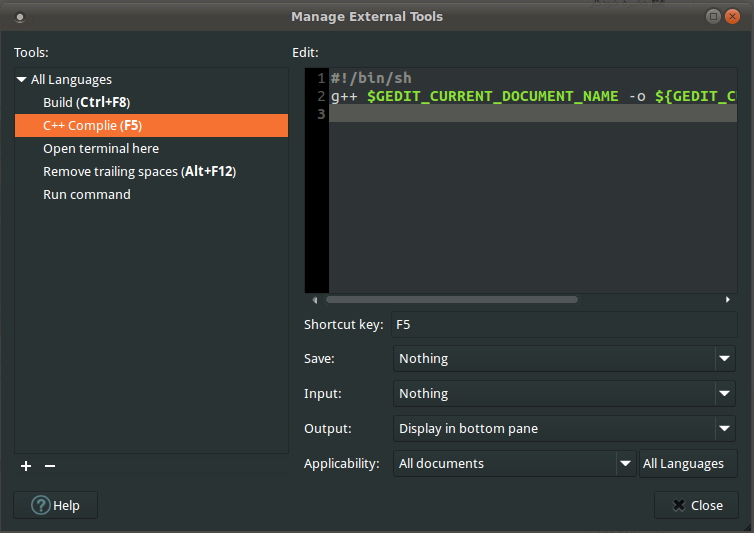Screen dimensions: 754x533
Task: Click the #!/bin/sh shebang line
Action: click(x=371, y=78)
